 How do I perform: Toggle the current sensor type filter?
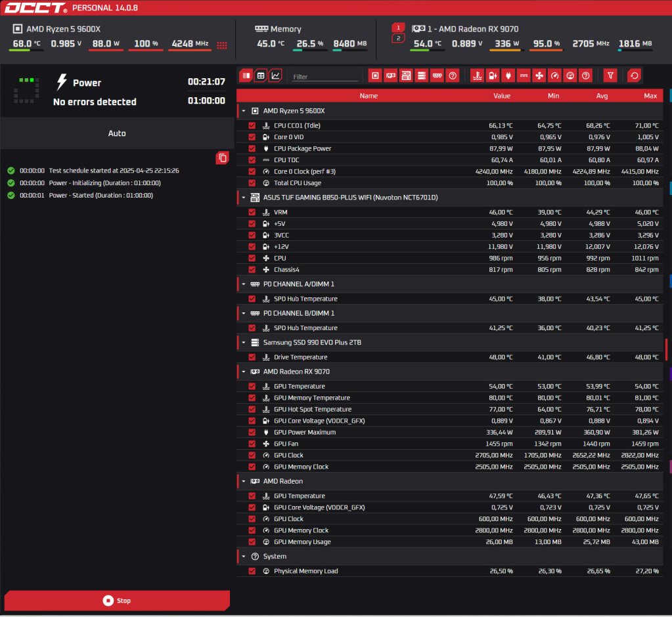click(524, 75)
